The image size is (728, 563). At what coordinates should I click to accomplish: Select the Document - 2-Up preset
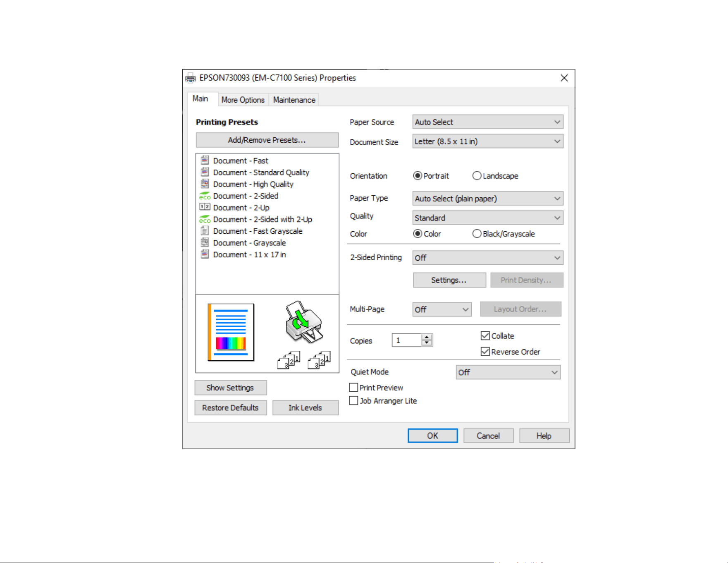click(x=241, y=208)
